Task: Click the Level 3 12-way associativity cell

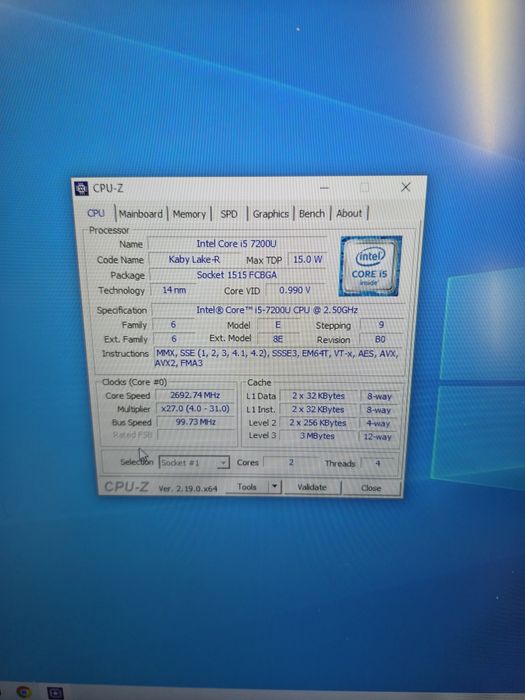Action: click(377, 437)
